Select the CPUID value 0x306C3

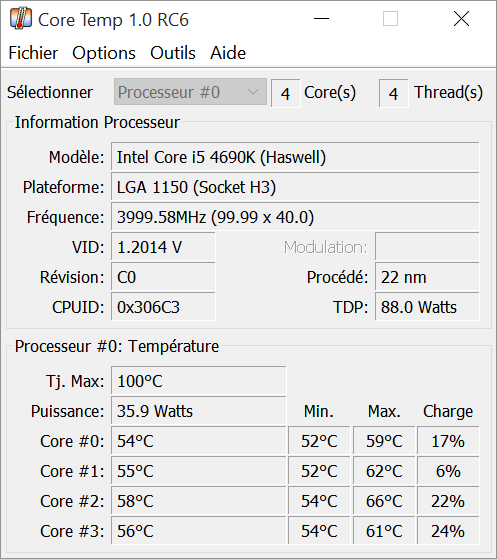point(163,307)
